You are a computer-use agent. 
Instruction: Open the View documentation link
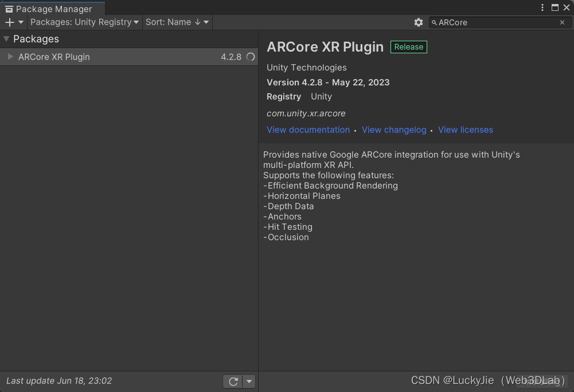coord(309,130)
